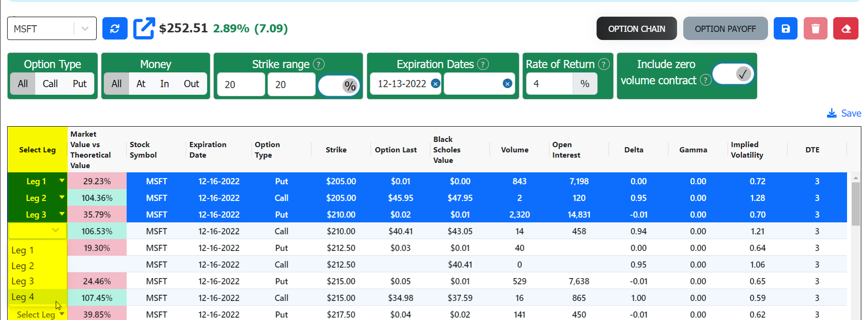Clear the second expiration date field
This screenshot has height=320, width=868.
[507, 84]
